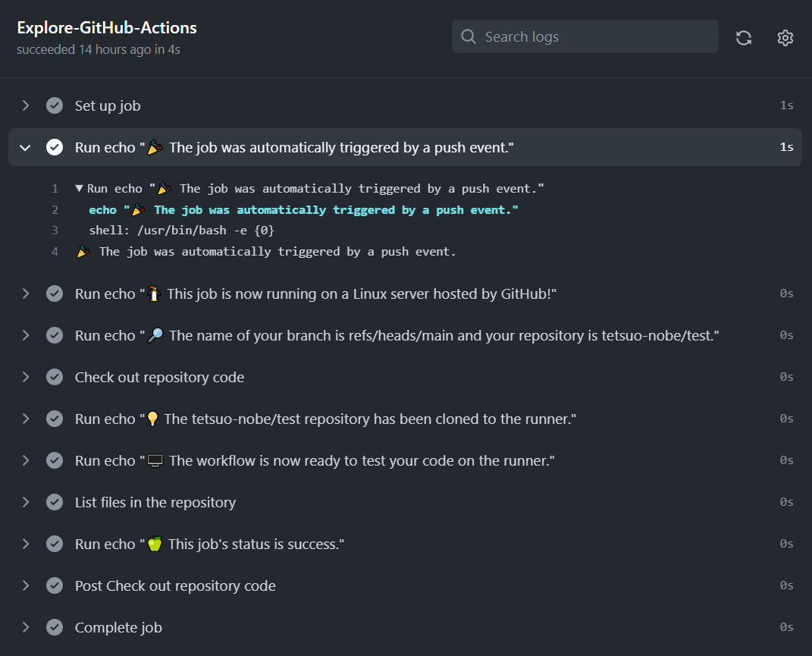Click the Set up job success checkmark
The image size is (812, 656).
pos(55,105)
